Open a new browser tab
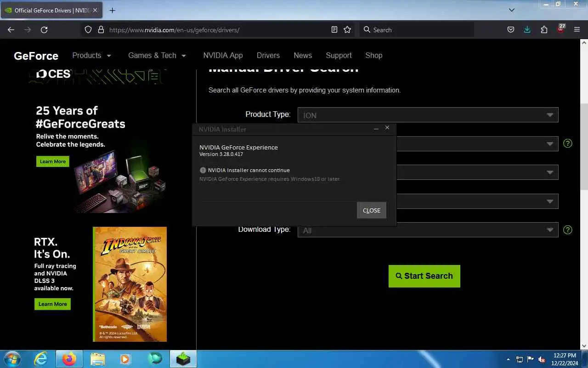 pyautogui.click(x=112, y=10)
